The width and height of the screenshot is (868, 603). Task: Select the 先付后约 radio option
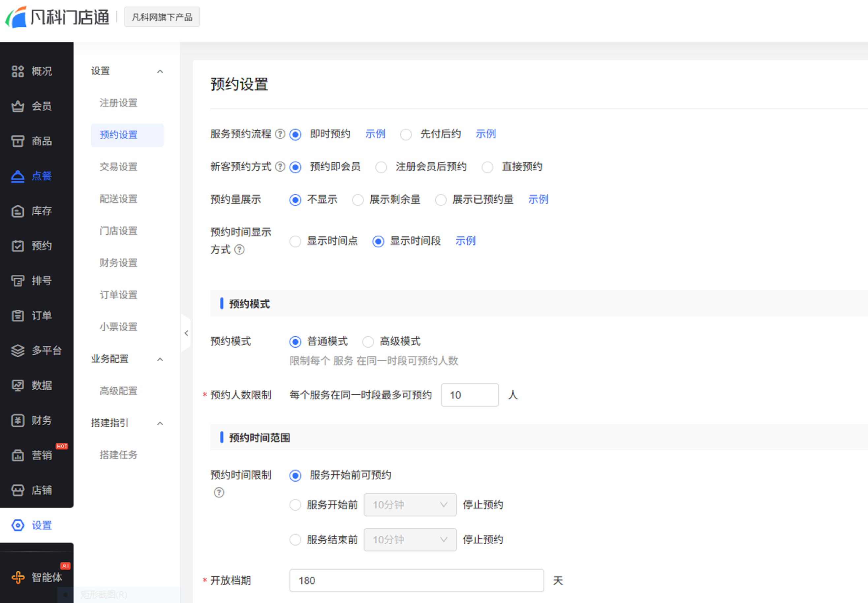pyautogui.click(x=406, y=135)
